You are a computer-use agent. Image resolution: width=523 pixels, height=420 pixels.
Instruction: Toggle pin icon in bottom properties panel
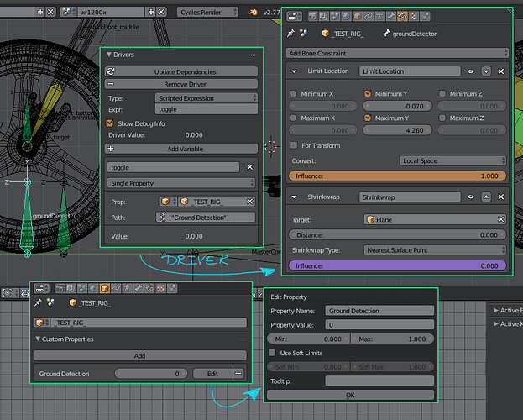click(38, 302)
